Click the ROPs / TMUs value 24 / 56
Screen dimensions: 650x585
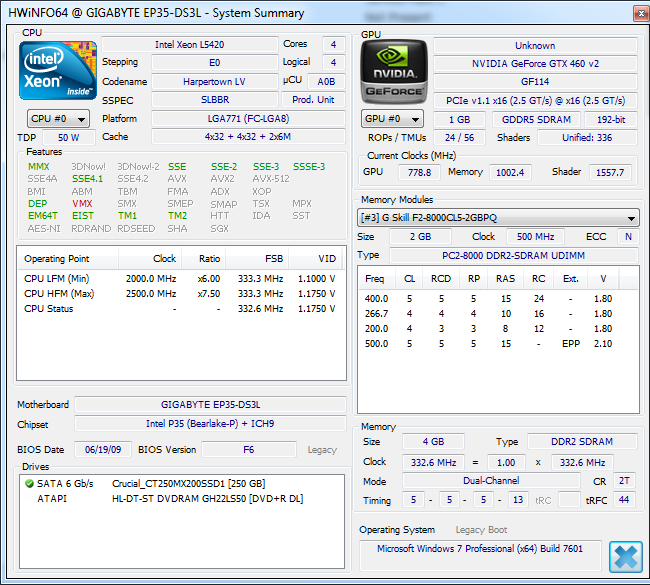(x=459, y=138)
